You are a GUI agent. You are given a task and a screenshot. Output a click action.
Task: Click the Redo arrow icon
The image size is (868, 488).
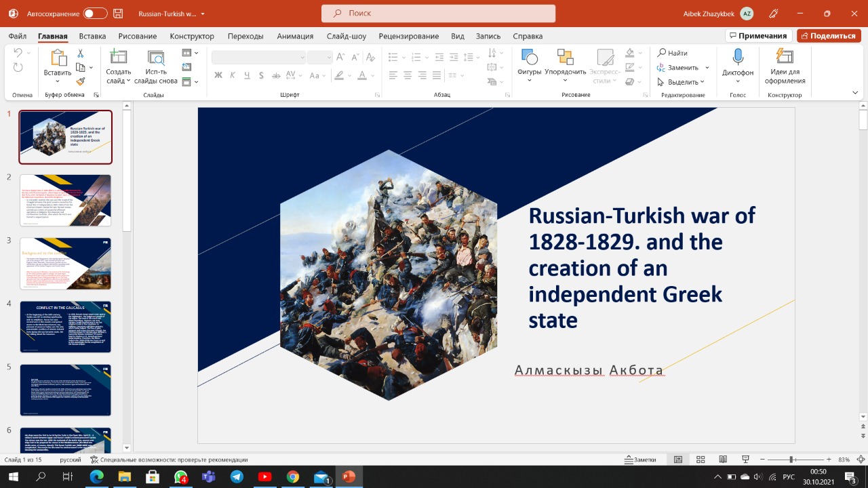click(x=18, y=67)
